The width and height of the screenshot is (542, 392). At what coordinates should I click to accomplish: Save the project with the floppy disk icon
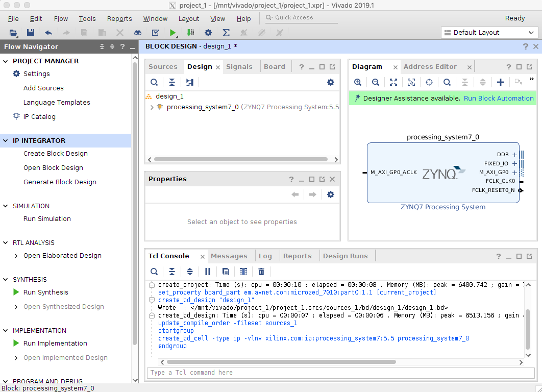click(x=31, y=33)
